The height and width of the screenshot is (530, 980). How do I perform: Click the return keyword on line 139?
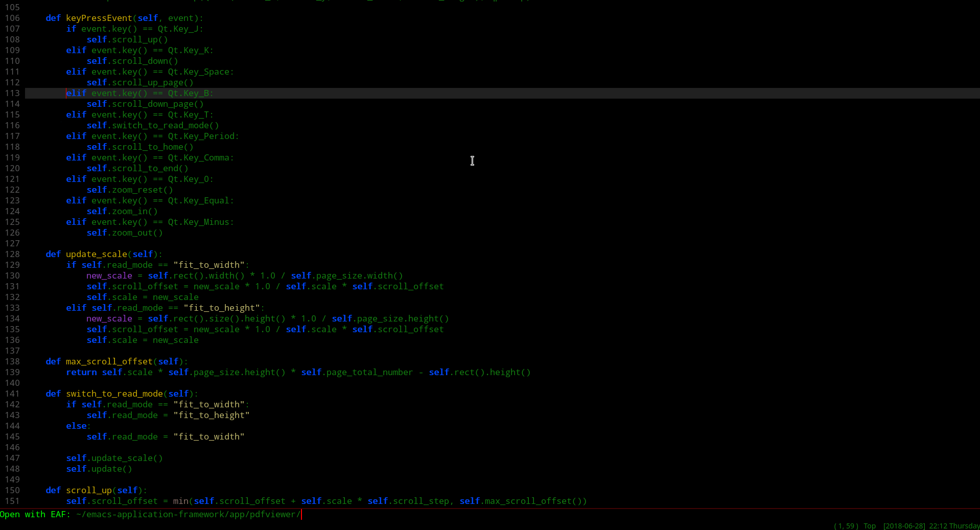pyautogui.click(x=81, y=372)
